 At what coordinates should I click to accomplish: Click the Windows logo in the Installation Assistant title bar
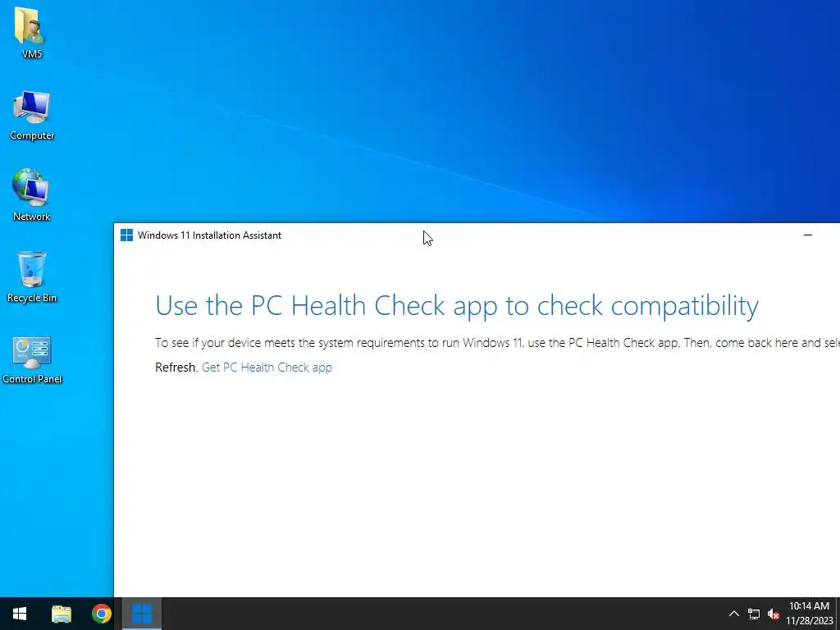126,235
